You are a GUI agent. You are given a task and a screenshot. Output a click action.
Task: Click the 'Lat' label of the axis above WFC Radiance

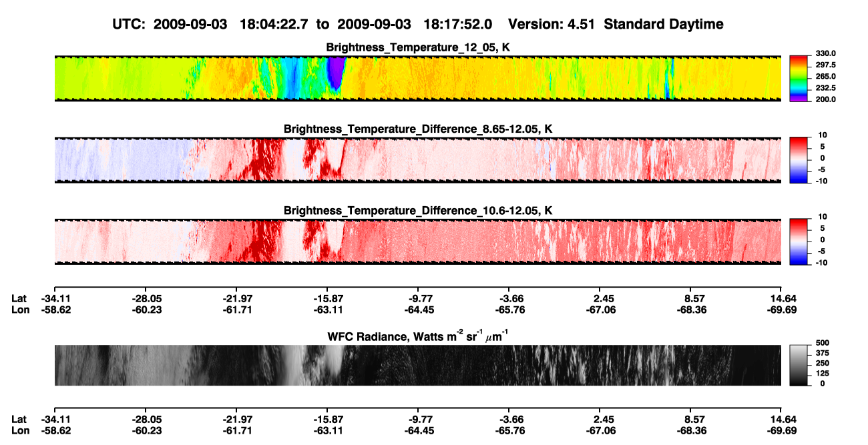pos(19,298)
